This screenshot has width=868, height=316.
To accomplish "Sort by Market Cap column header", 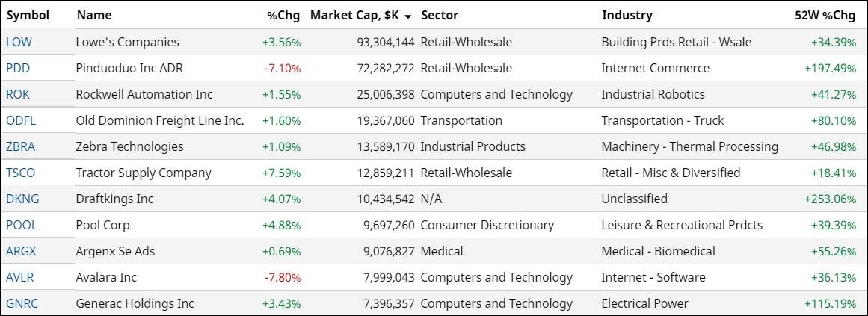I will (360, 15).
